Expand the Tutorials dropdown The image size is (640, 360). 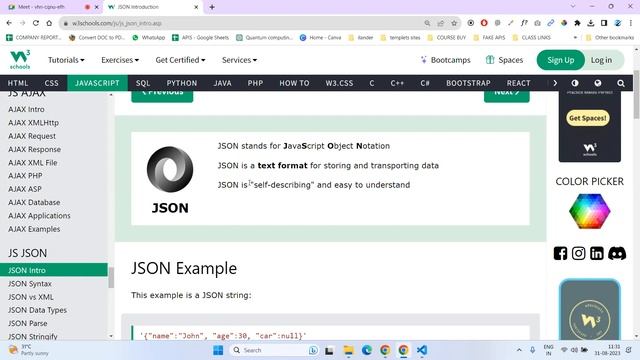coord(66,60)
